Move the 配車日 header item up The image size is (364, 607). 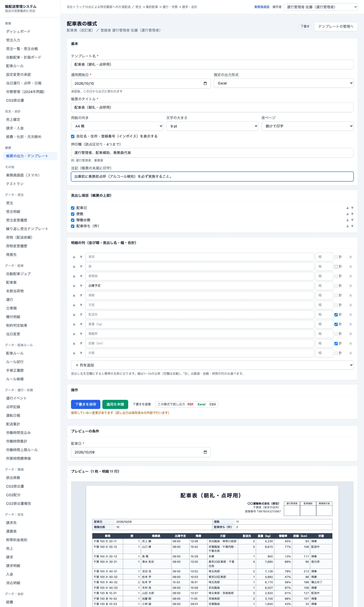[348, 208]
